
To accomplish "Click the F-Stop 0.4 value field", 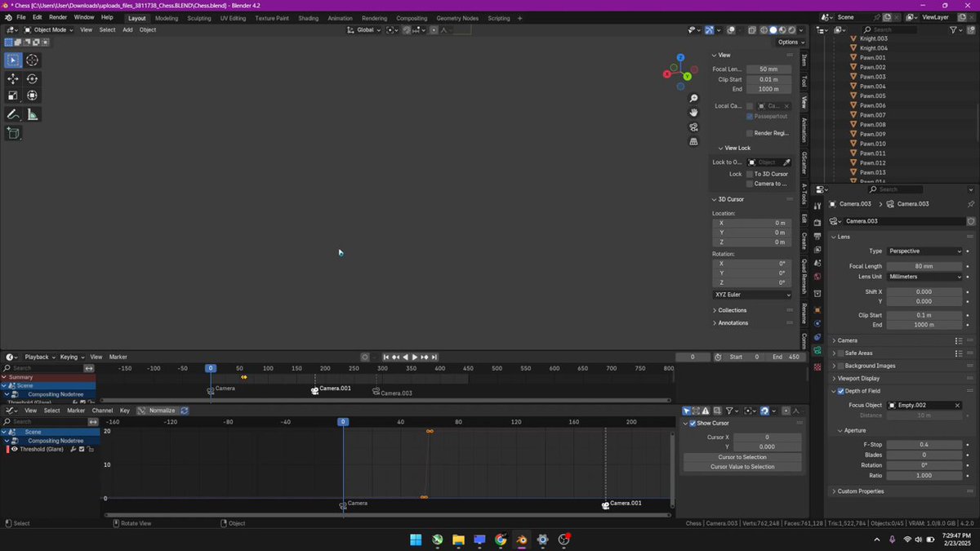I will pyautogui.click(x=924, y=445).
